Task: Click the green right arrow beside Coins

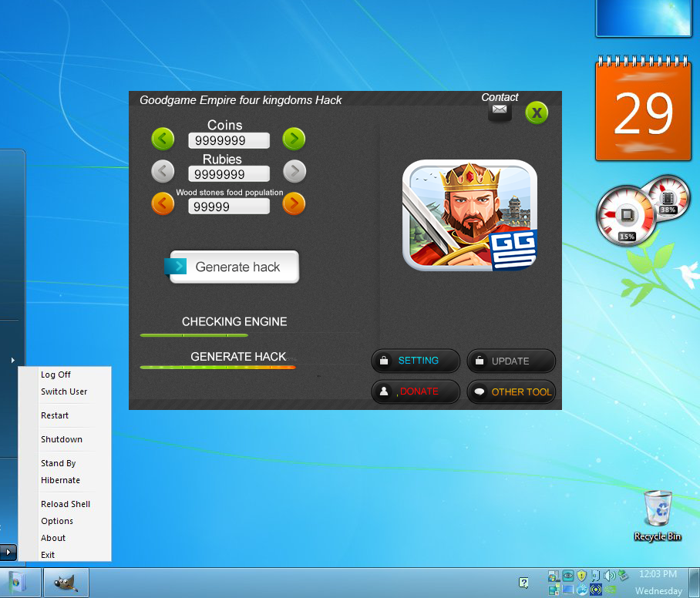Action: [294, 139]
